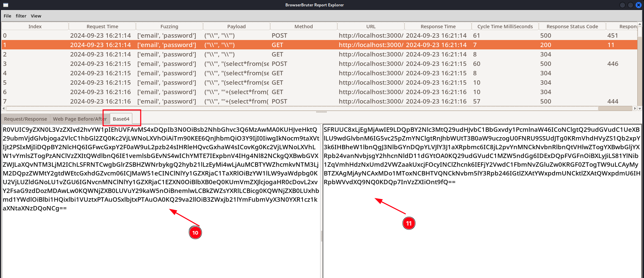Viewport: 644px width, 278px height.
Task: Click inside the left Base64 request text area
Action: 161,201
